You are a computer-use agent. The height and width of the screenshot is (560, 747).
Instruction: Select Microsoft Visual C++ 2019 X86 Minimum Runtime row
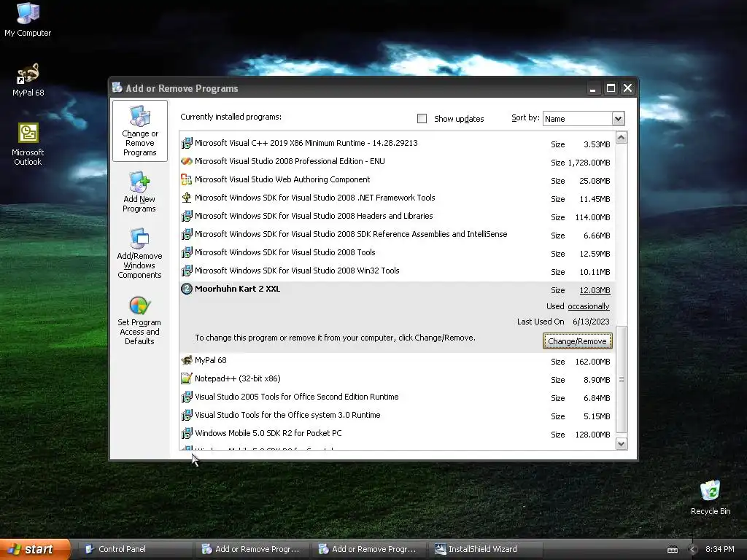tap(398, 143)
